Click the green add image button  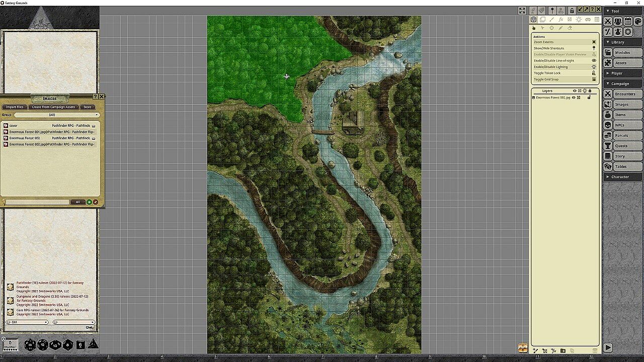click(89, 202)
